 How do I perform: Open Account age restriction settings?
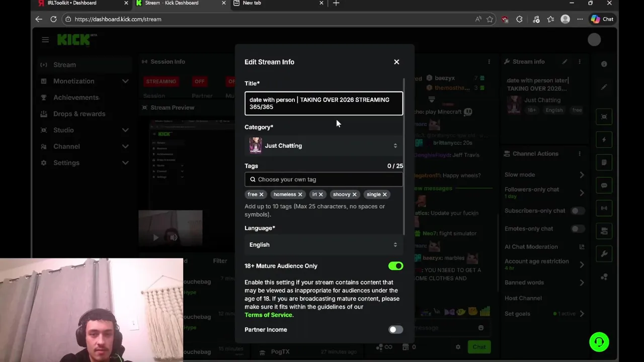(544, 264)
